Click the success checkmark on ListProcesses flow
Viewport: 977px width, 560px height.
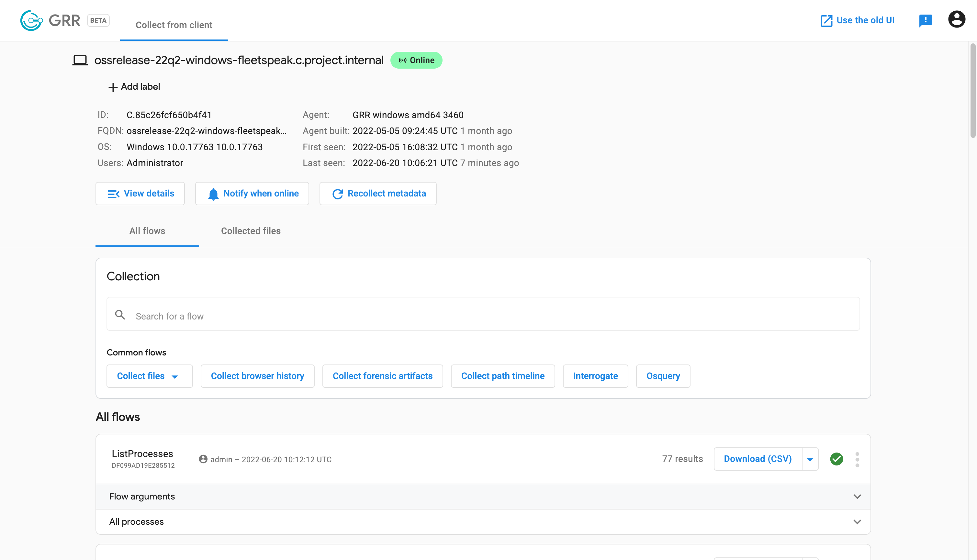[x=837, y=459]
